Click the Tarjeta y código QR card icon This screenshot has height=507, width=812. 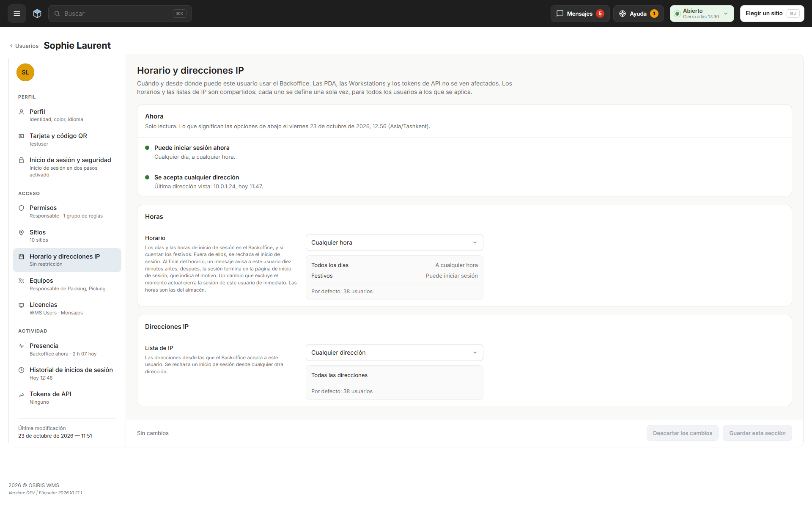pos(21,136)
